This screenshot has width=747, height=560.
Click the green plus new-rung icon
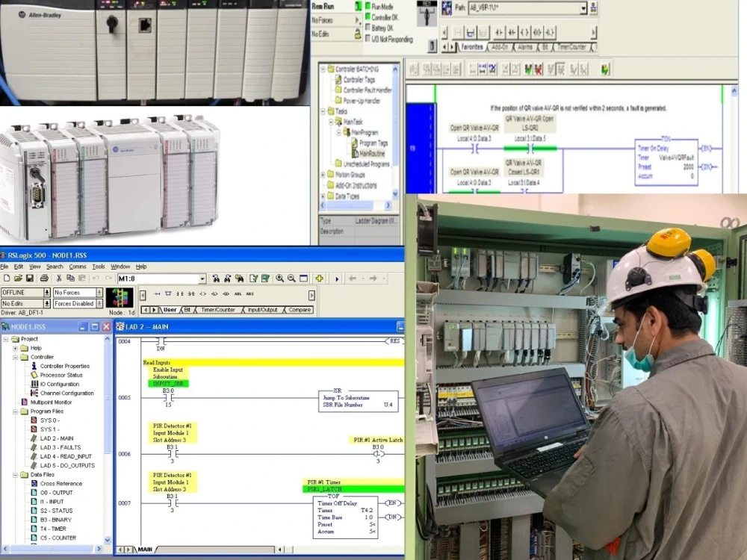coord(320,278)
